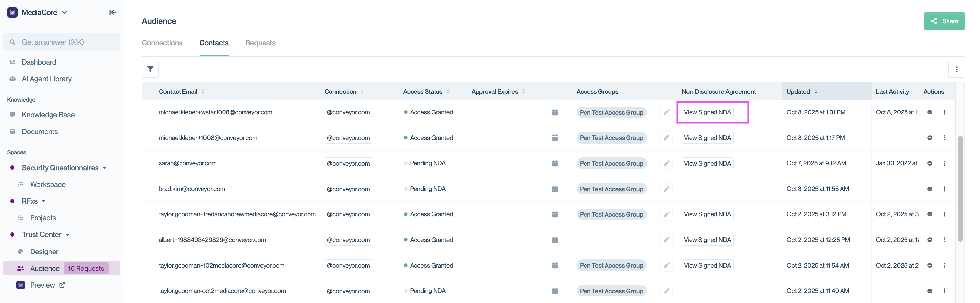The width and height of the screenshot is (980, 303).
Task: Sort table by Approval Expires column
Action: (523, 91)
